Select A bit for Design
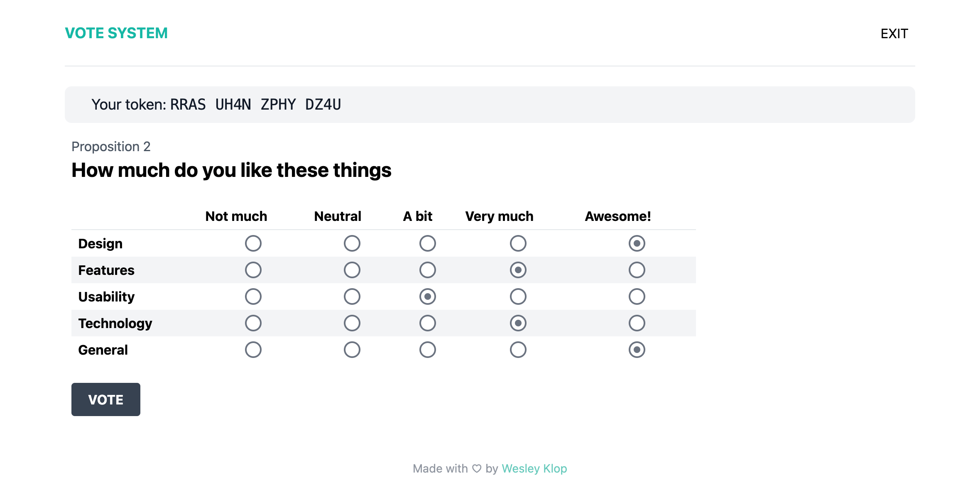The height and width of the screenshot is (490, 980). click(427, 243)
